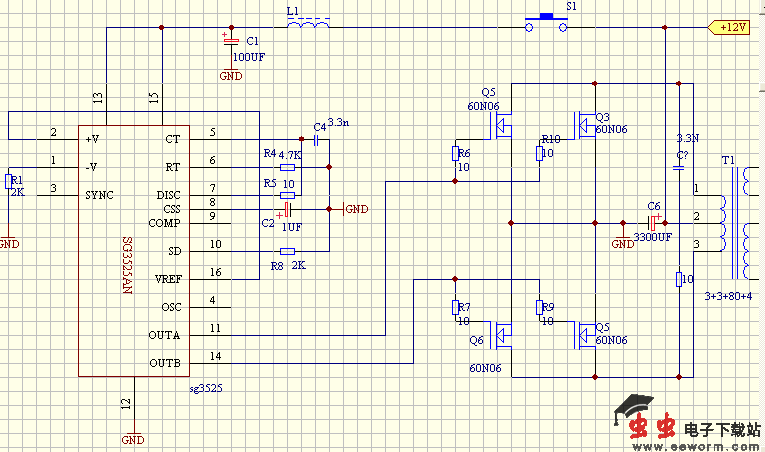This screenshot has width=765, height=452.
Task: Select the Q6 MOSFET transistor symbol
Action: click(x=502, y=335)
